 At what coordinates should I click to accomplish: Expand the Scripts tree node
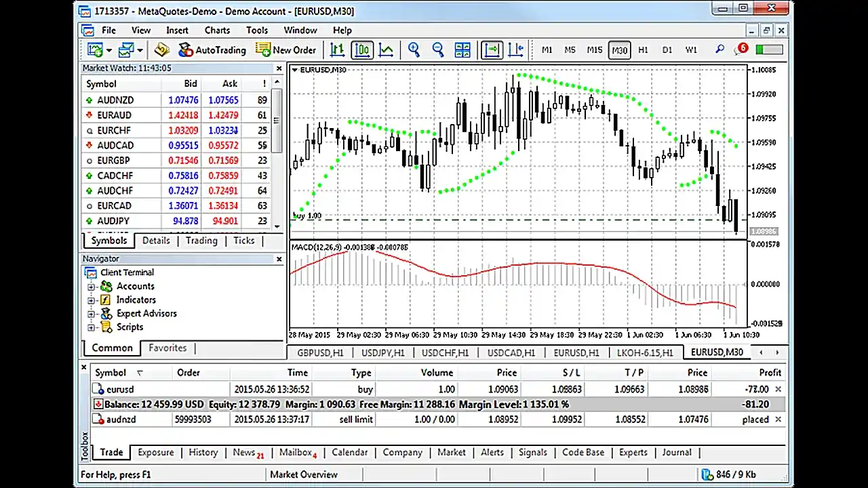click(x=91, y=327)
